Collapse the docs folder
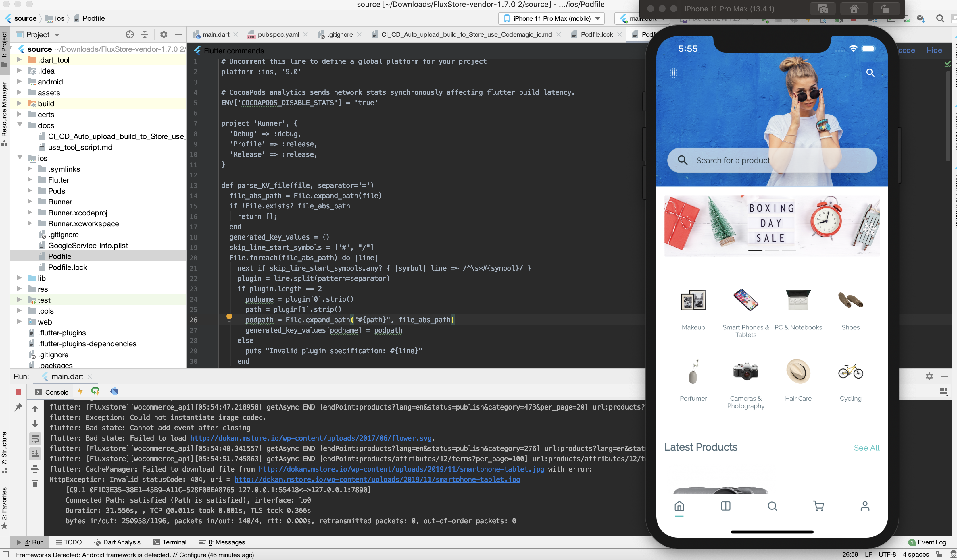Screen dimensions: 957x560 point(20,125)
